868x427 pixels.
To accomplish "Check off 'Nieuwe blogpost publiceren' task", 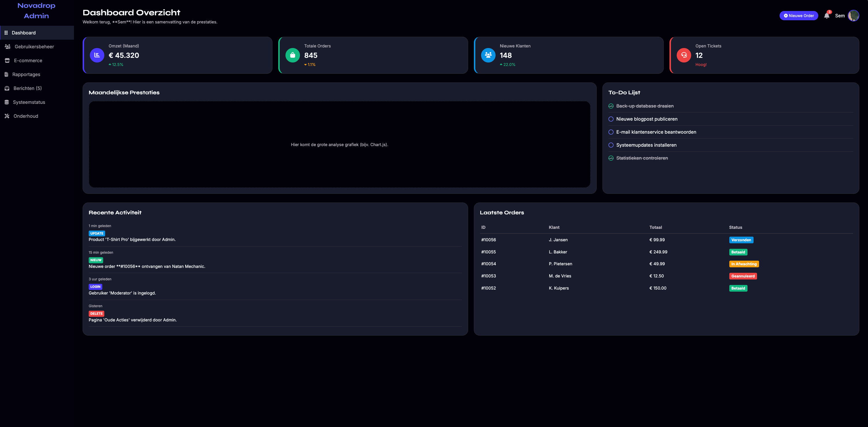I will [611, 119].
